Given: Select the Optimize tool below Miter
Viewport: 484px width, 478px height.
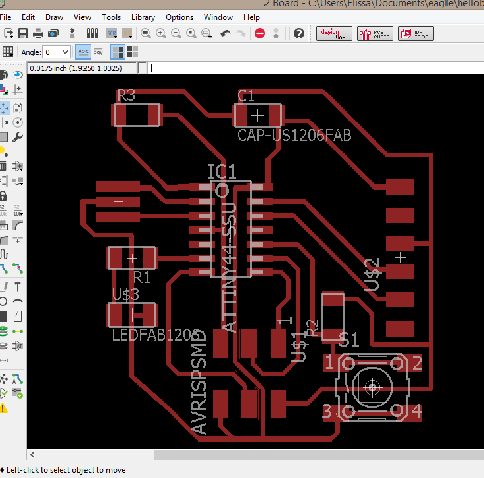Looking at the screenshot, I should (x=18, y=240).
